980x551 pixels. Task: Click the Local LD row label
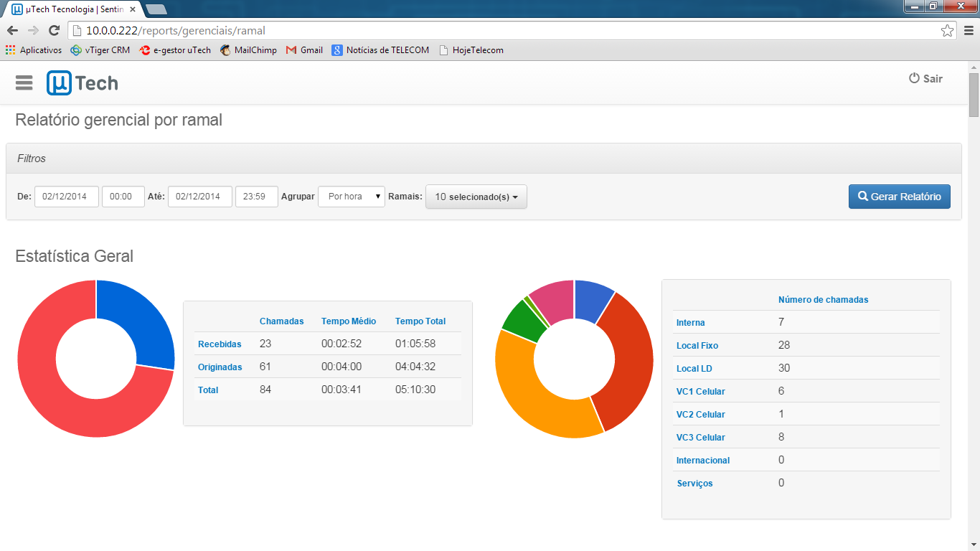[x=694, y=369]
